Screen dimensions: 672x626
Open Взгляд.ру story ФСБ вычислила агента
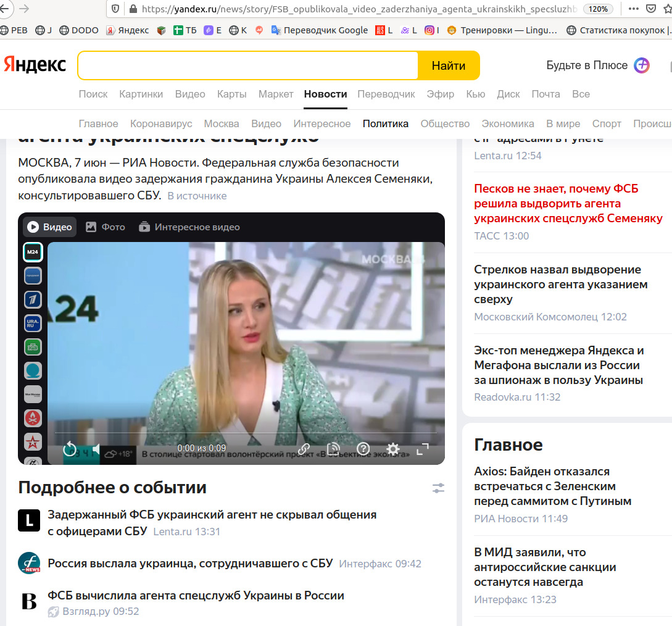pyautogui.click(x=196, y=596)
